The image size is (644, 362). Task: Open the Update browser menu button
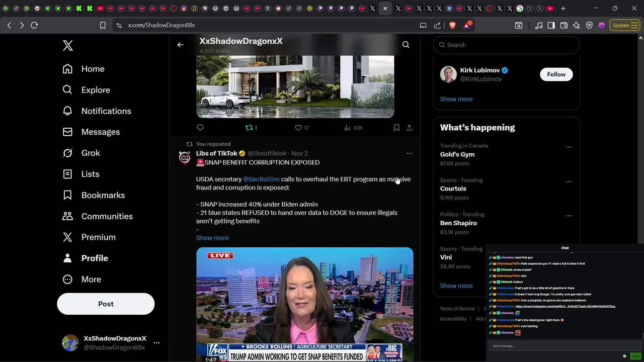625,25
